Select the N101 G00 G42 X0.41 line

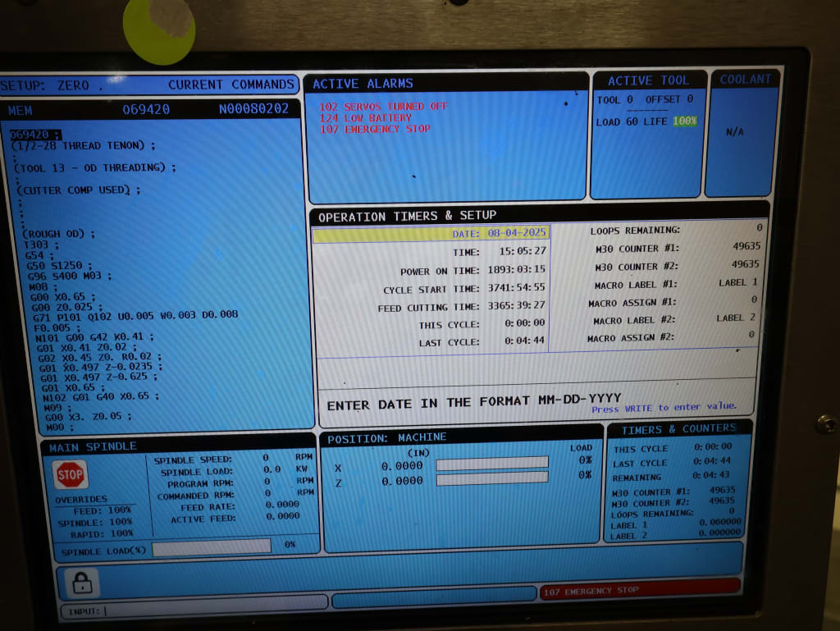(95, 337)
